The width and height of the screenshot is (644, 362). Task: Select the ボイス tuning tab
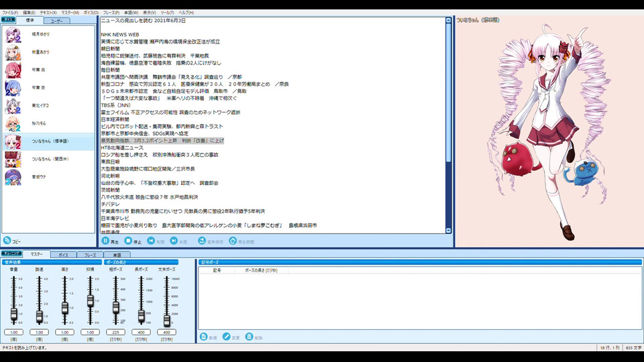(63, 255)
